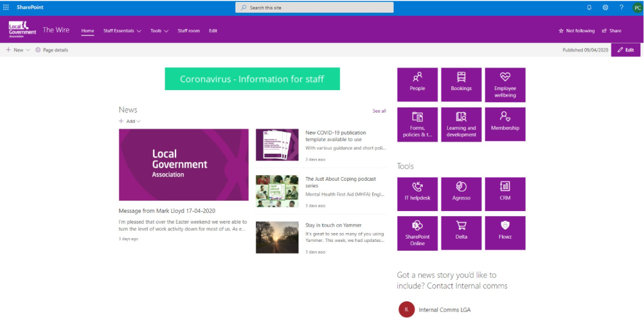Click the Internal Comms LGA contact name
This screenshot has width=644, height=325.
[445, 310]
